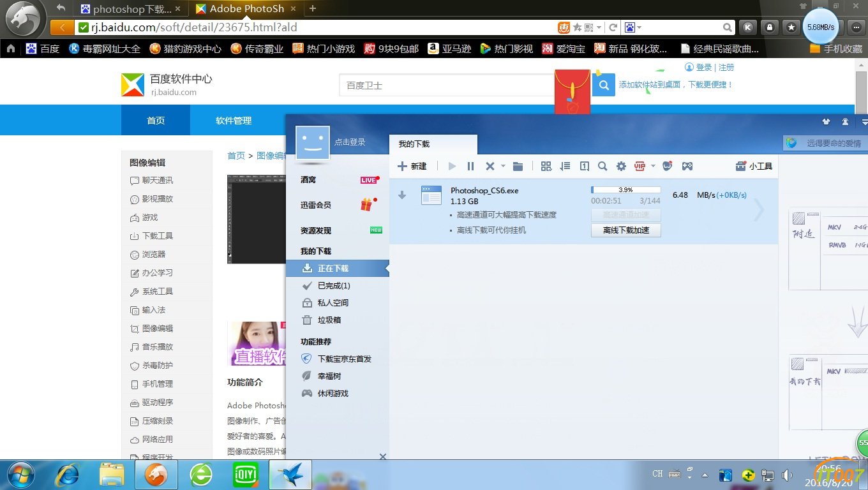Click the sort order icon in toolbar
The image size is (868, 490).
565,166
